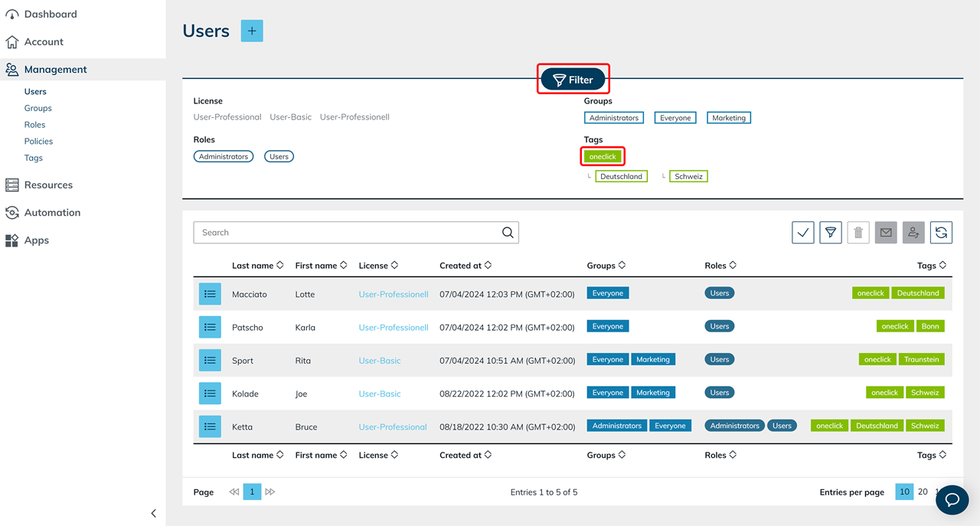Click into the Search input field
The height and width of the screenshot is (526, 980).
(x=345, y=233)
